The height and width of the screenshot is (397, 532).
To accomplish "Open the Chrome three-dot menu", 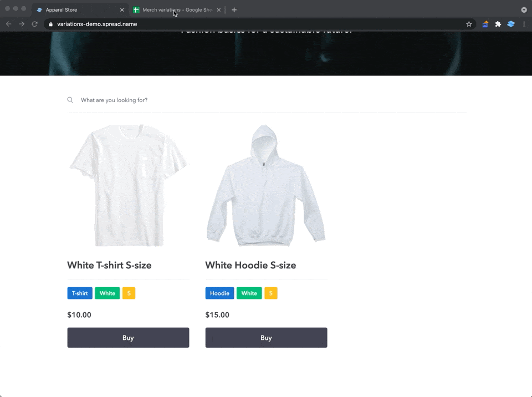I will (x=524, y=24).
